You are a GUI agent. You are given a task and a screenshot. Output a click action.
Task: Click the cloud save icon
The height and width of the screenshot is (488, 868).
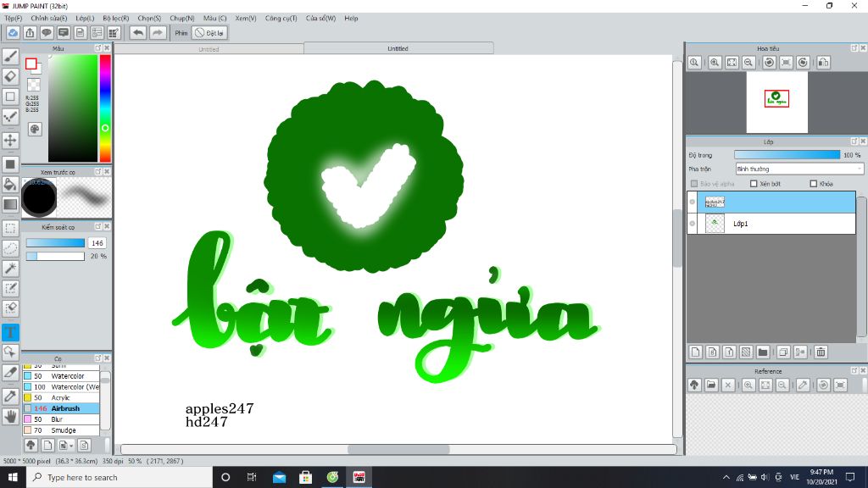click(x=13, y=33)
